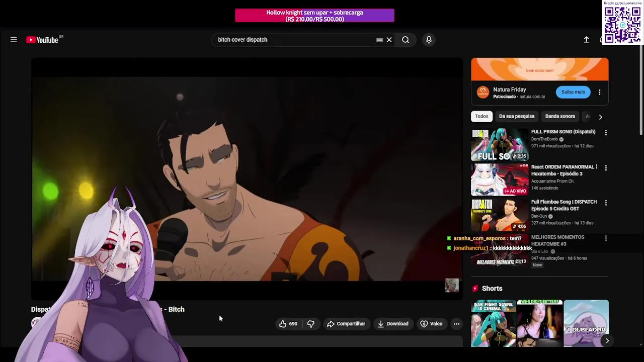Open the 'FULL PRISM SONG (Dispatch)' title

[x=563, y=132]
